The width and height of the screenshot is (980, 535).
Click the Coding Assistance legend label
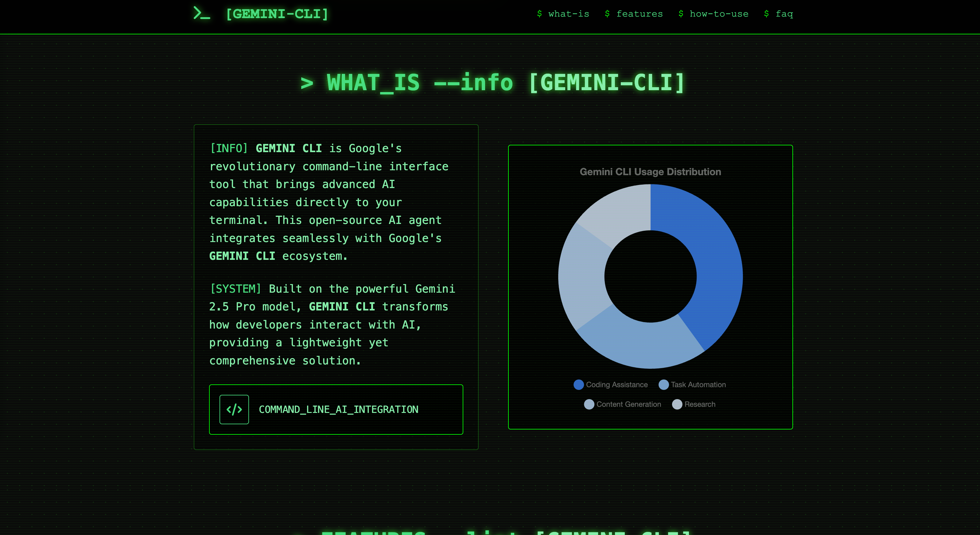tap(617, 385)
